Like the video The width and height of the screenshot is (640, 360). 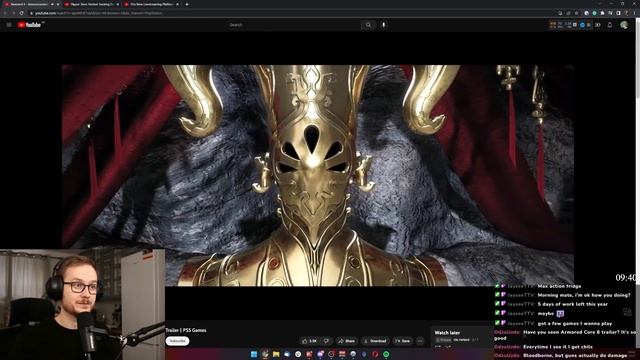click(x=309, y=341)
